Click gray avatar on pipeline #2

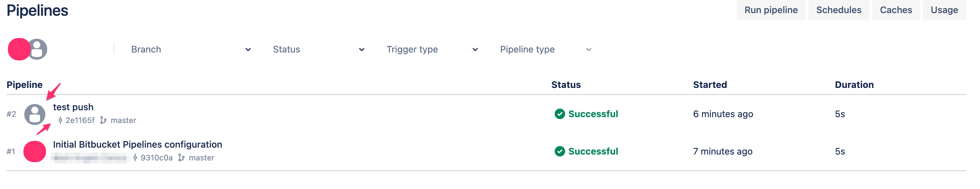point(34,114)
